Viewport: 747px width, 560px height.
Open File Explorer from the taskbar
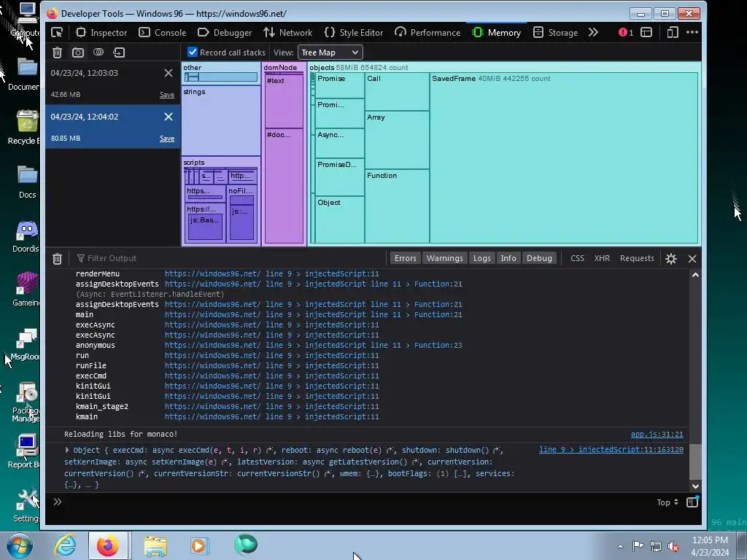point(155,545)
